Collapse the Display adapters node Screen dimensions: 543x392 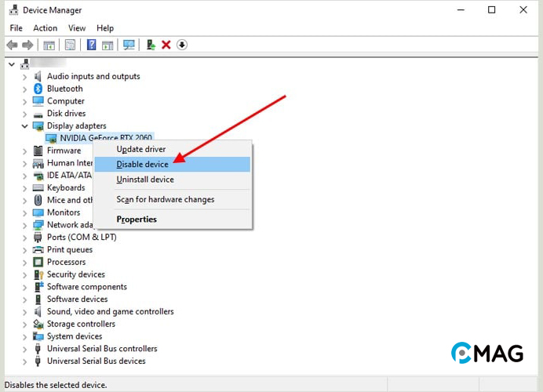pos(24,126)
